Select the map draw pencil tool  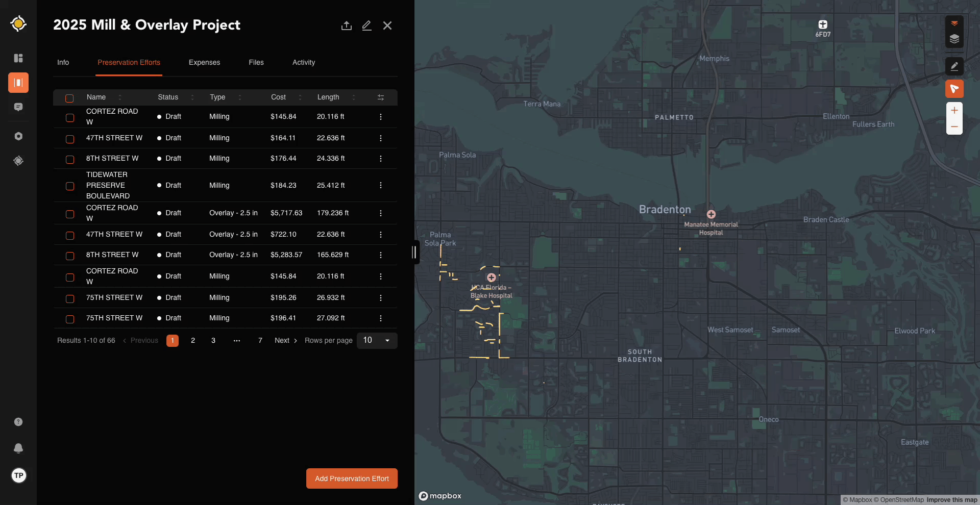point(954,66)
